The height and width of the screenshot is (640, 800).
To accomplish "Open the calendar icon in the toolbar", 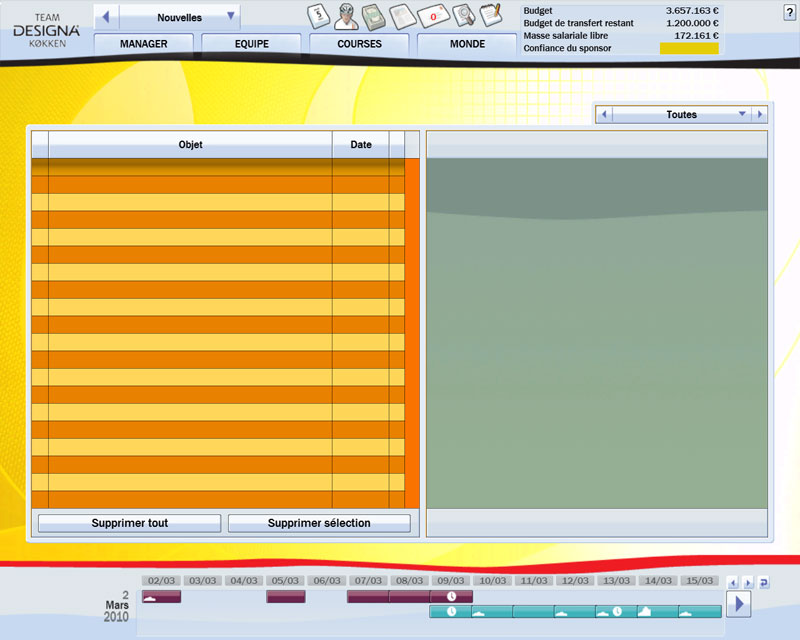I will [318, 16].
